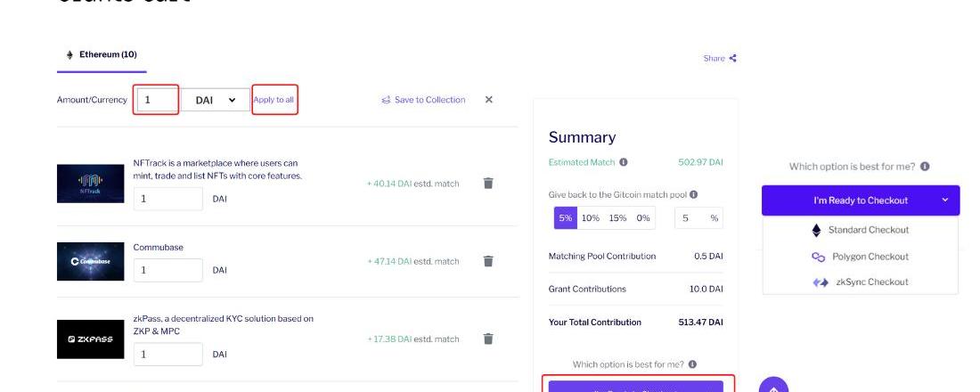Screen dimensions: 980x392
Task: Select zkSync Checkout from menu
Action: pos(860,282)
